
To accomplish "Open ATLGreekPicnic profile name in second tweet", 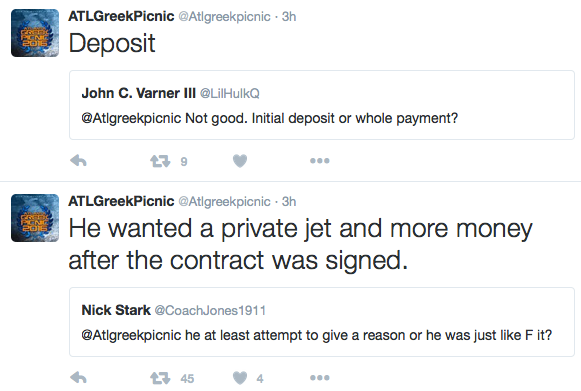I will point(121,201).
